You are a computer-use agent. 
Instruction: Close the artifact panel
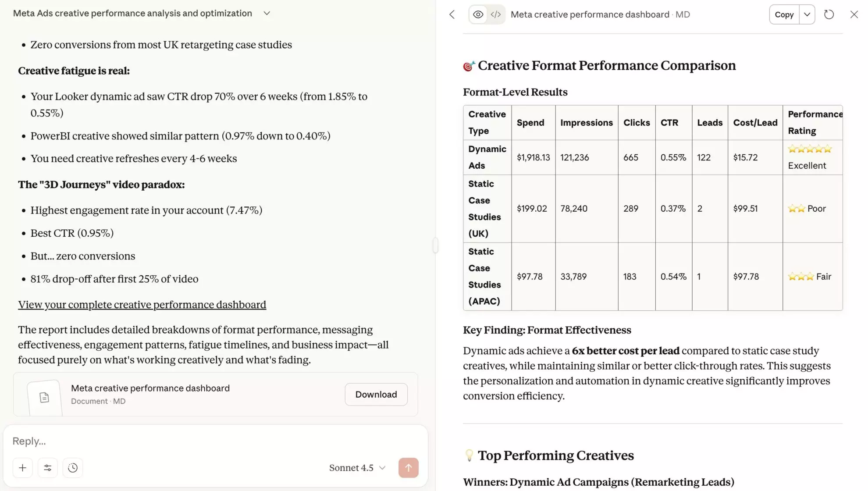pos(854,14)
